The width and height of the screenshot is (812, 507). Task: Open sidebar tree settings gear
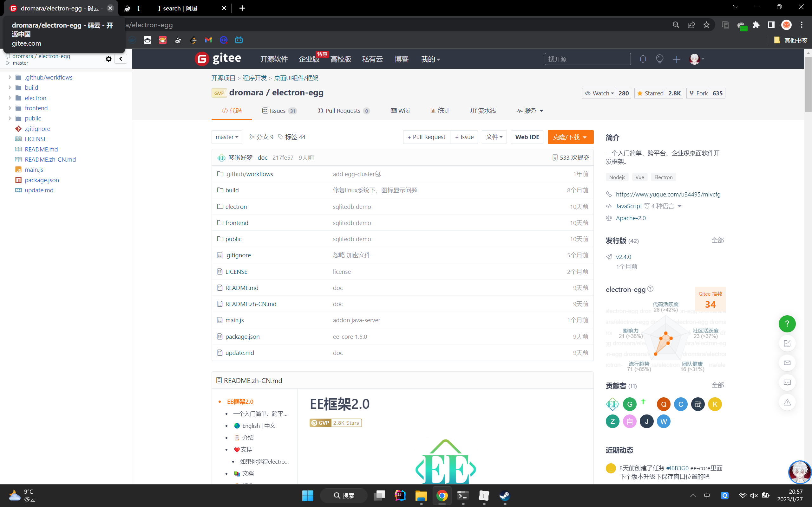[x=108, y=59]
